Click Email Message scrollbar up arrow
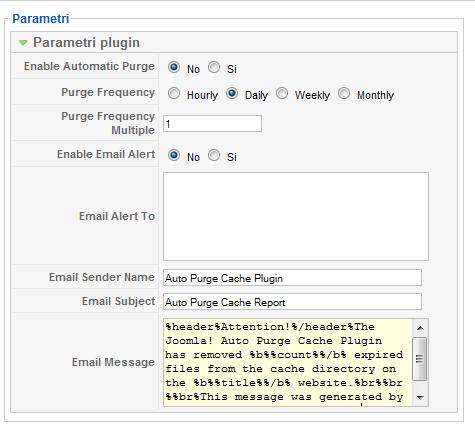This screenshot has height=427, width=475. tap(420, 328)
